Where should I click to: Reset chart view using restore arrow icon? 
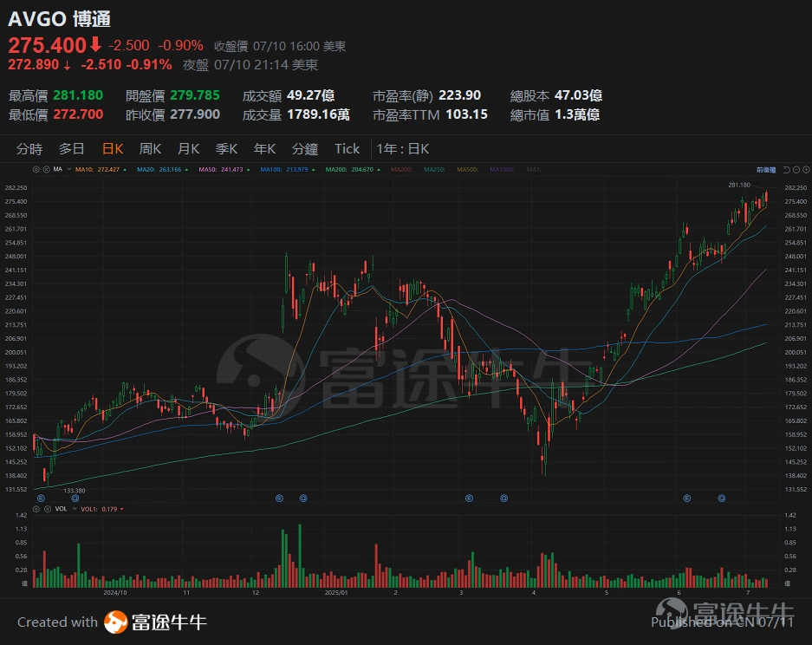tap(786, 170)
